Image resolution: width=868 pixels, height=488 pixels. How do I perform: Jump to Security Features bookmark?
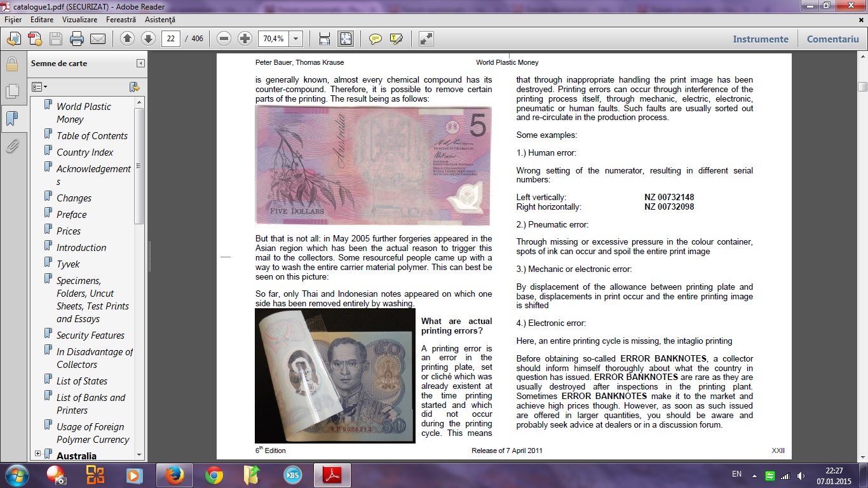(90, 335)
